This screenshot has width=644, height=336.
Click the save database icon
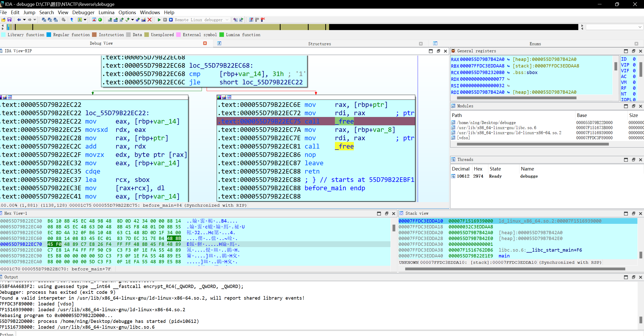coord(9,20)
